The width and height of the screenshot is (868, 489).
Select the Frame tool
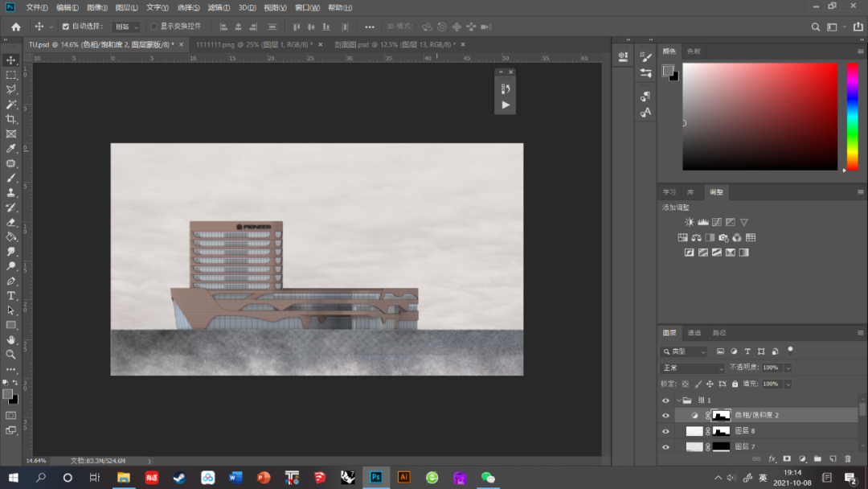coord(11,134)
